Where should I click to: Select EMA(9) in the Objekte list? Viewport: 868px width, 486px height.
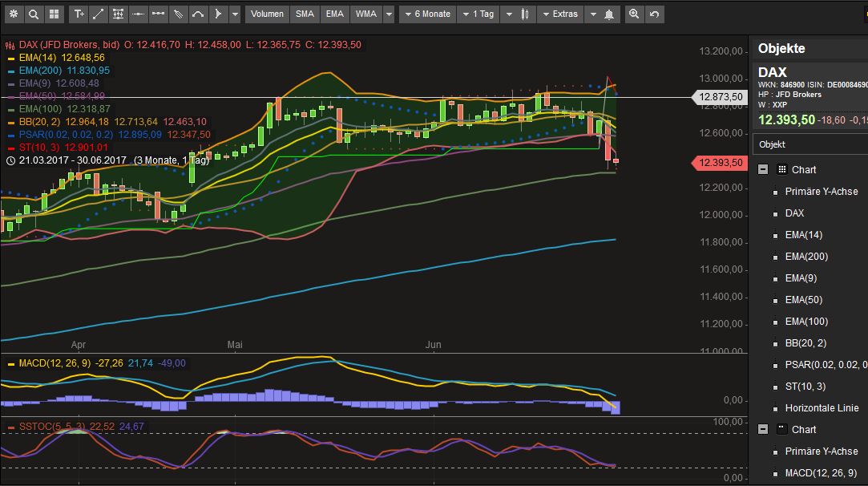801,277
